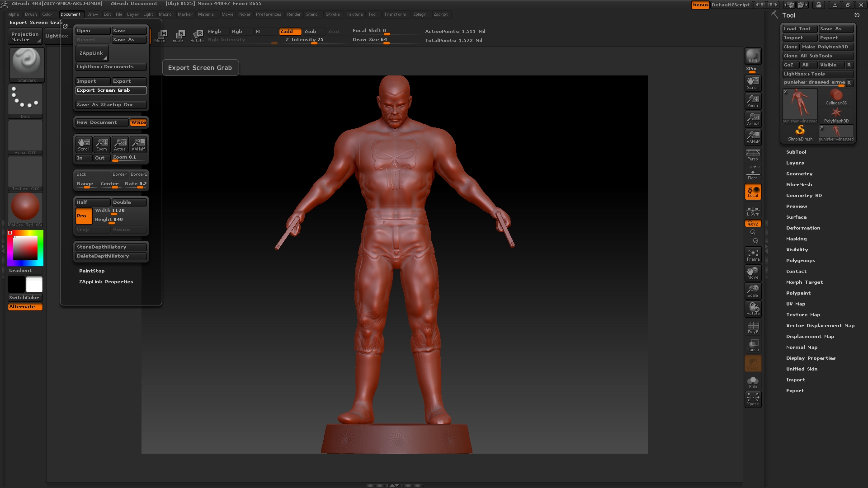The image size is (868, 488).
Task: Toggle the XYZ rotation axis button
Action: (753, 224)
